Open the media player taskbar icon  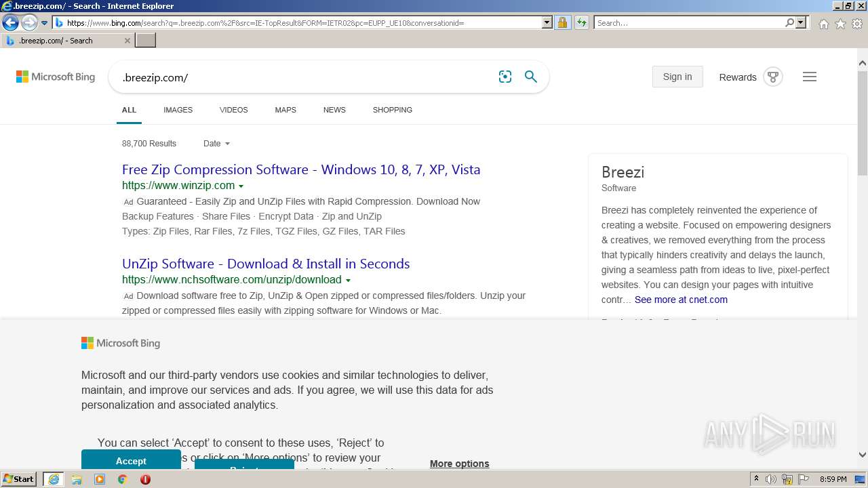100,479
